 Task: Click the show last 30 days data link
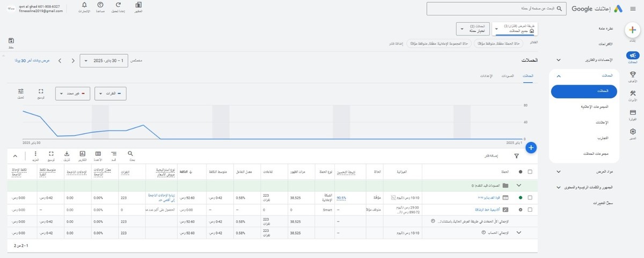point(32,61)
